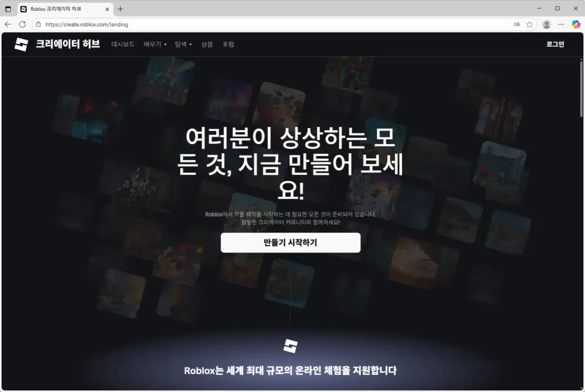Screen dimensions: 585x392
Task: Click the translate page icon in the address bar
Action: pos(516,24)
